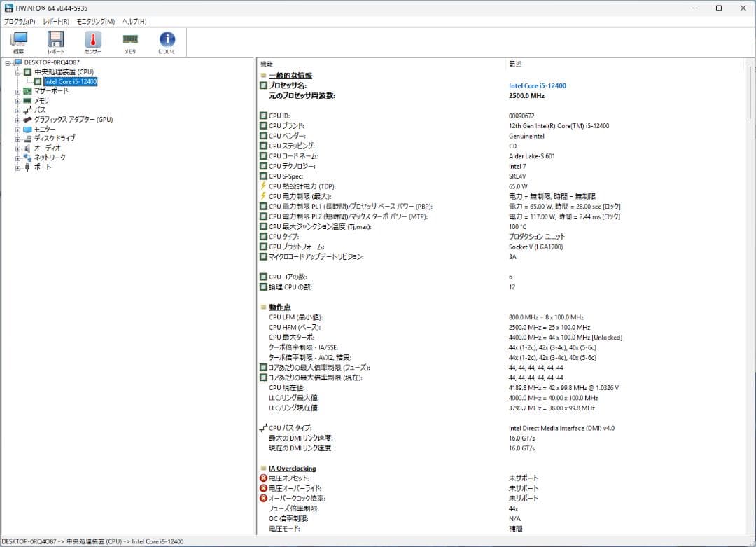756x547 pixels.
Task: Open the モニタリング(M) menu
Action: click(95, 21)
